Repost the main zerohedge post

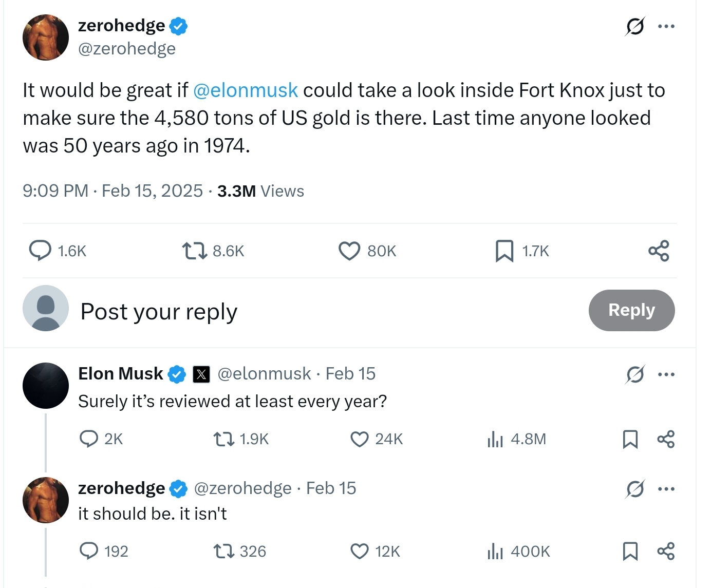195,251
